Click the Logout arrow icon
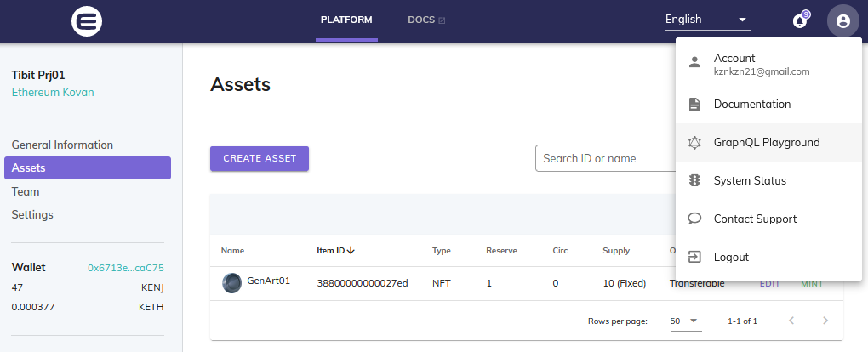 tap(694, 257)
